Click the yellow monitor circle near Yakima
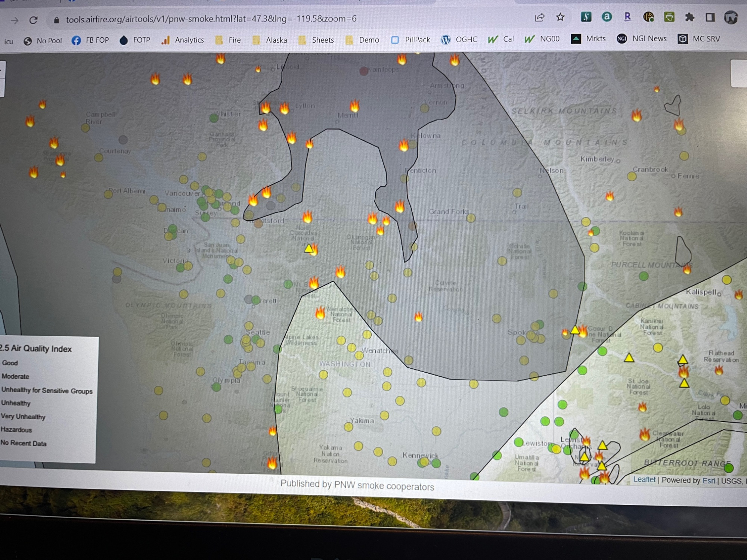 [x=348, y=427]
